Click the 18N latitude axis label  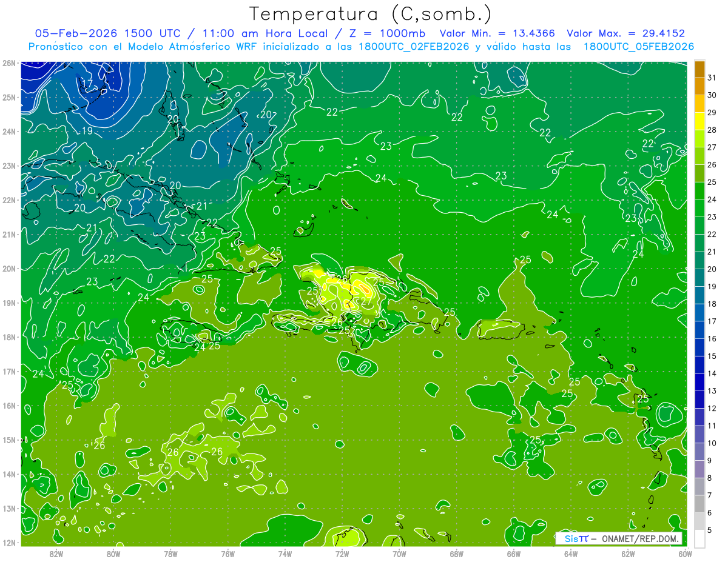pyautogui.click(x=9, y=337)
